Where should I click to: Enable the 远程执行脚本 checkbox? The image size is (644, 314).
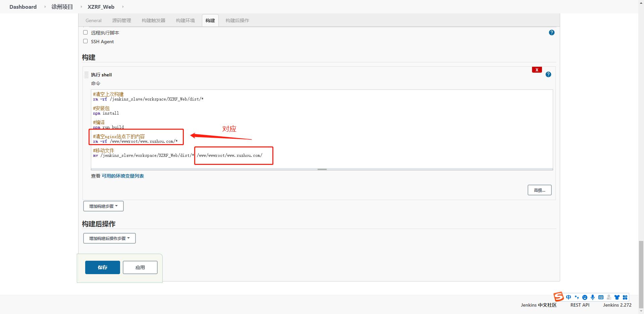pos(85,33)
